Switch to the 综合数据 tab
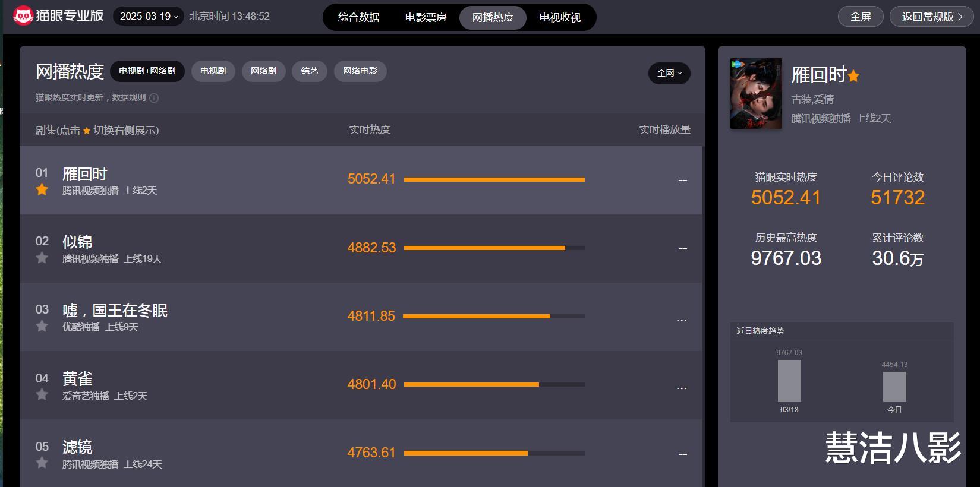 (358, 17)
